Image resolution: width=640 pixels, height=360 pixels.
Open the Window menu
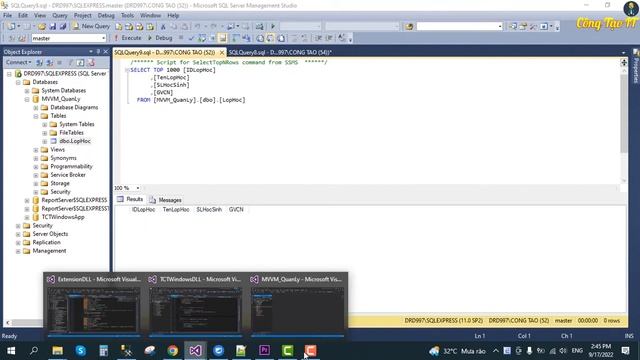[150, 15]
